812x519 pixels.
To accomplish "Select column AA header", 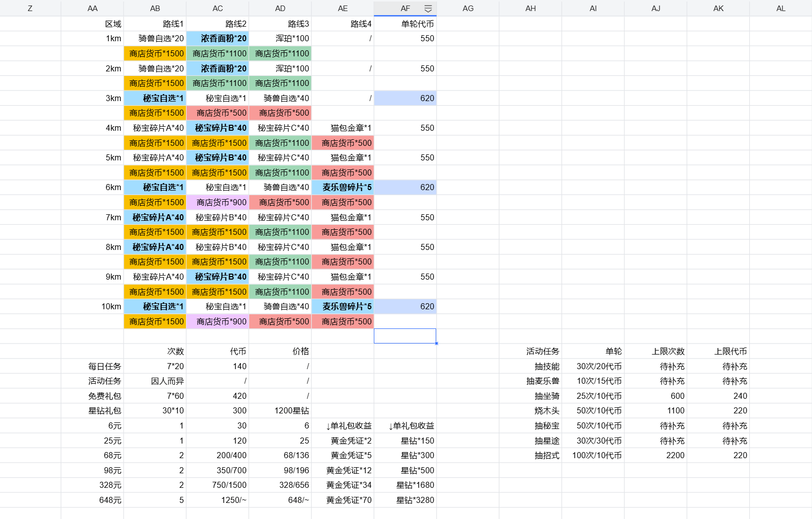I will click(x=92, y=9).
